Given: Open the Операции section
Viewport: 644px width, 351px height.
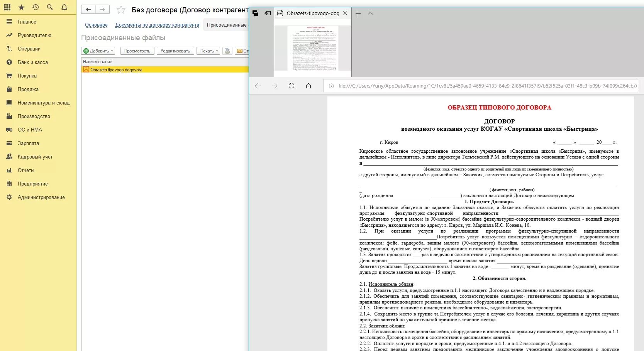Looking at the screenshot, I should [29, 49].
